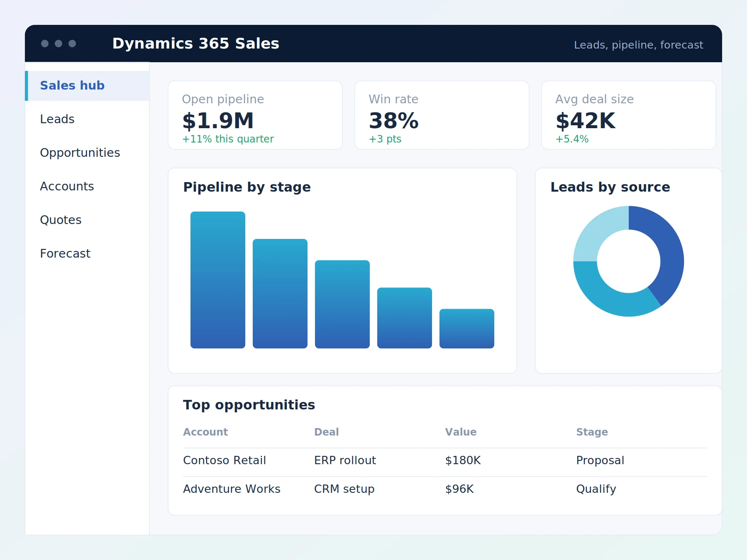Sort by the Value column header
747x560 pixels.
click(x=461, y=432)
